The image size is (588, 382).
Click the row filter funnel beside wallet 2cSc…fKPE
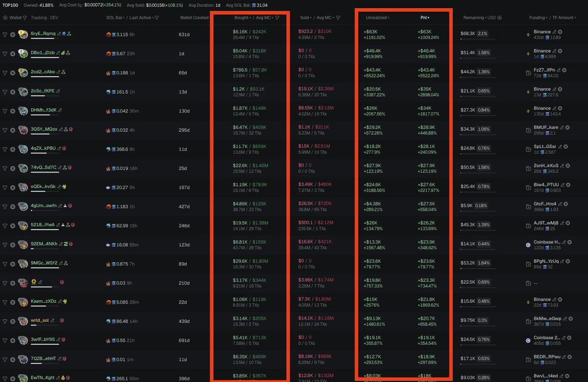[x=5, y=92]
